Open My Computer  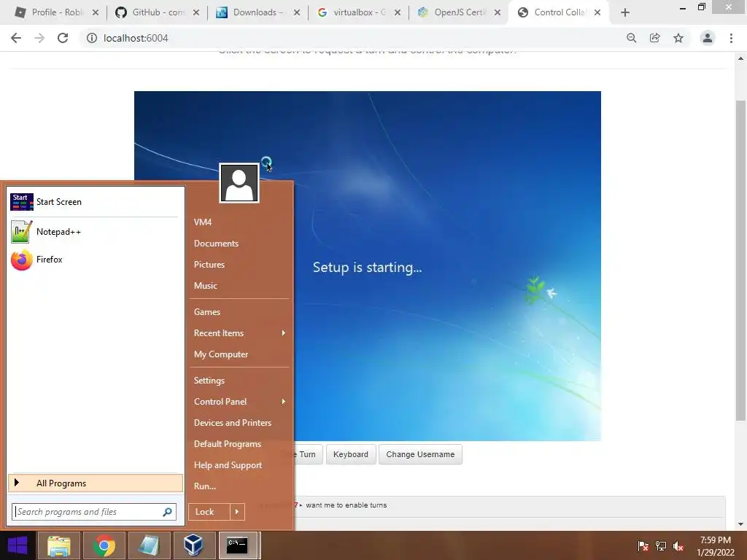(x=220, y=354)
